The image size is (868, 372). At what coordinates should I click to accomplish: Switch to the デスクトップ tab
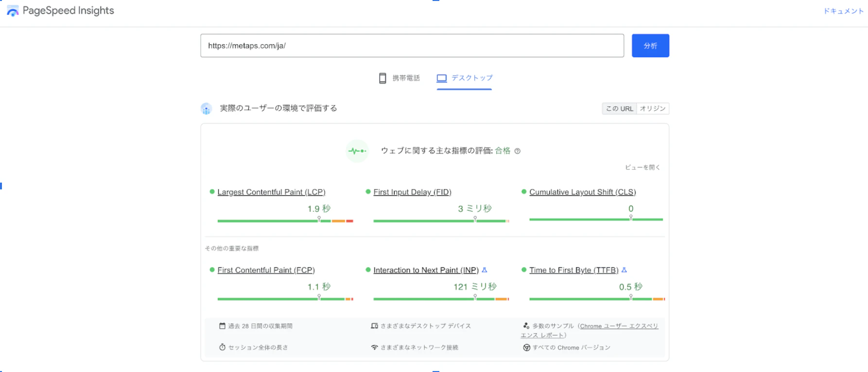(x=464, y=78)
